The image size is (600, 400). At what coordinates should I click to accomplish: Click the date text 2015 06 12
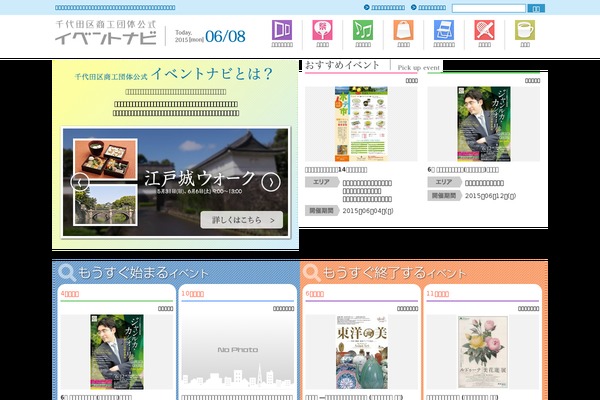point(490,196)
